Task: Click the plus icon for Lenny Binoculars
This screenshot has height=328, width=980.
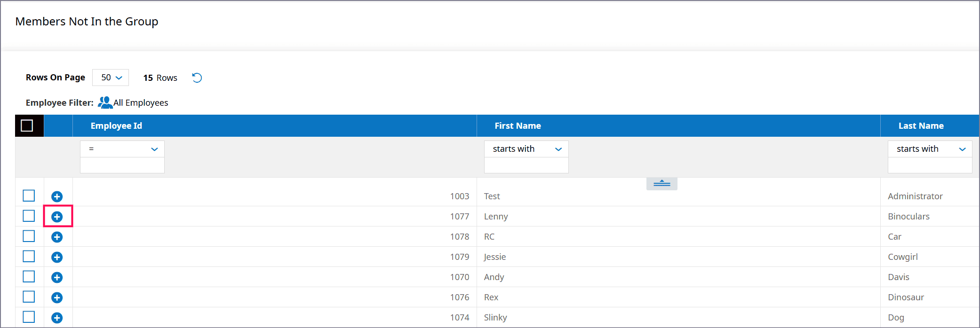Action: [57, 217]
